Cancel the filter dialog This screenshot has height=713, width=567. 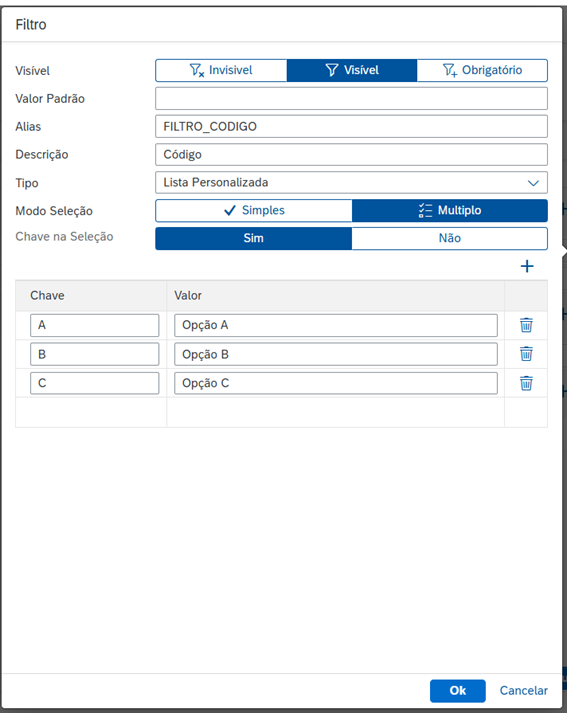[523, 691]
